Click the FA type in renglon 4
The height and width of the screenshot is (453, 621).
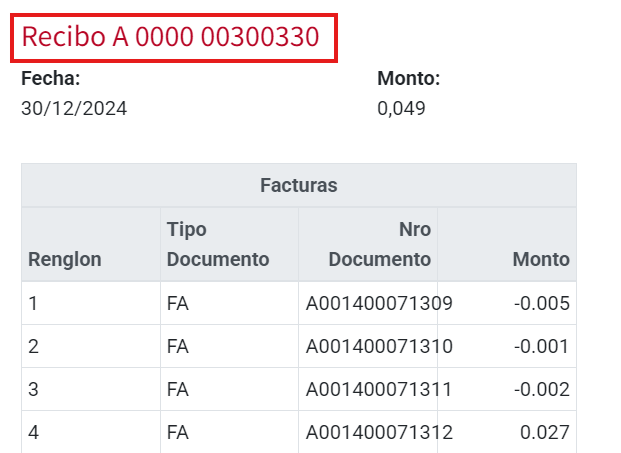click(x=178, y=432)
